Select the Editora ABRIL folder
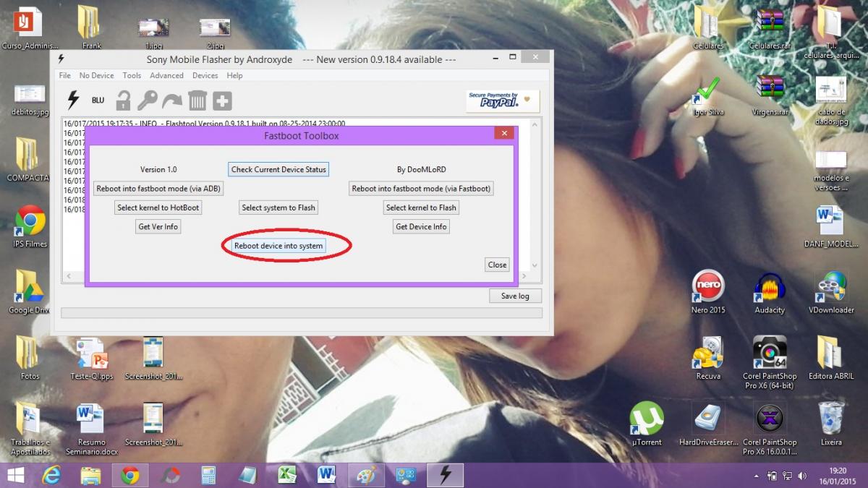Viewport: 868px width, 488px height. click(831, 359)
